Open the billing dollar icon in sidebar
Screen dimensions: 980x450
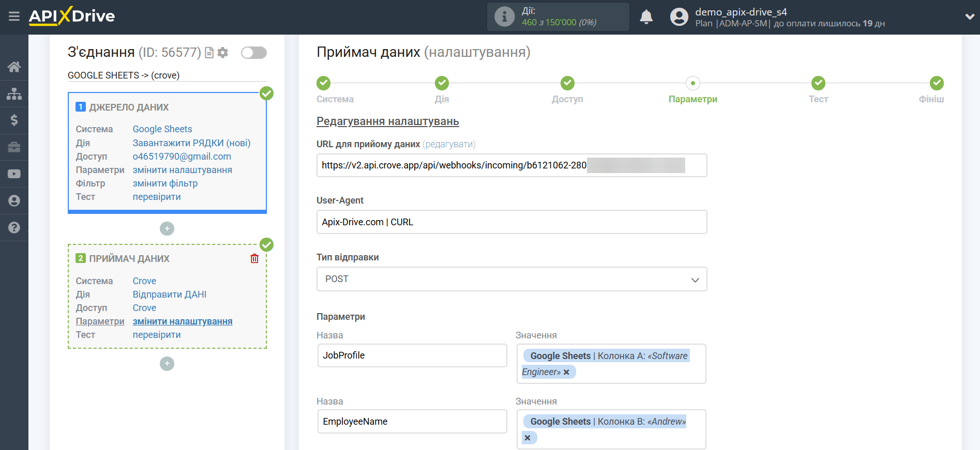point(14,120)
